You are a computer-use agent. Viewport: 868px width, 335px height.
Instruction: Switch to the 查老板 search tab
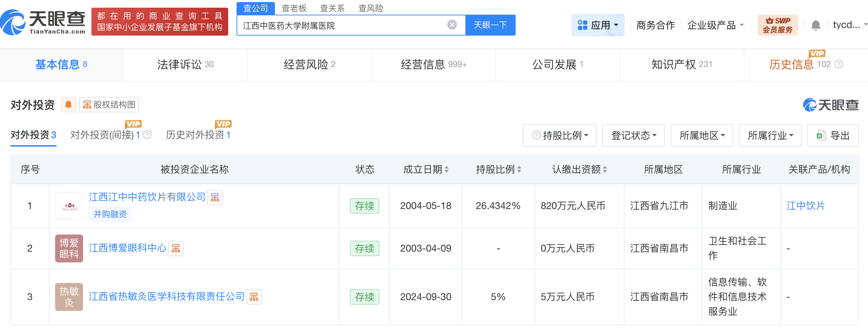[294, 8]
